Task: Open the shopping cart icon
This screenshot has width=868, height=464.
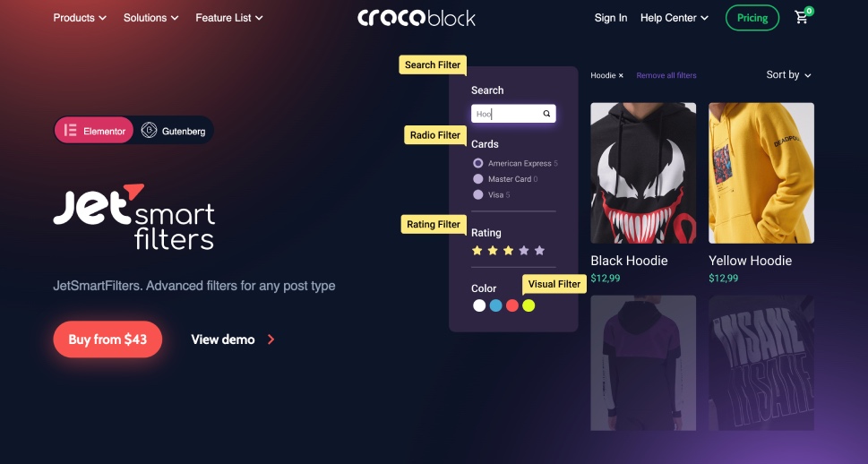Action: [801, 18]
